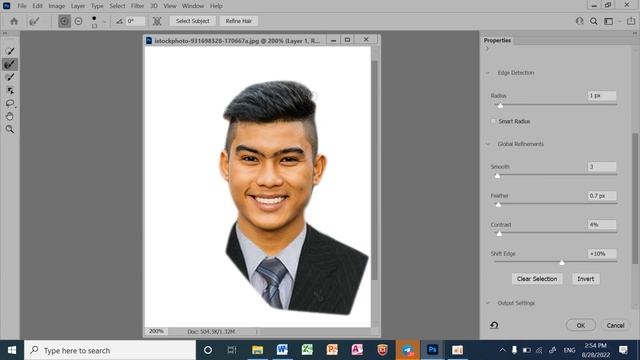This screenshot has width=640, height=360.
Task: Click the Task View taskbar icon
Action: pos(232,350)
